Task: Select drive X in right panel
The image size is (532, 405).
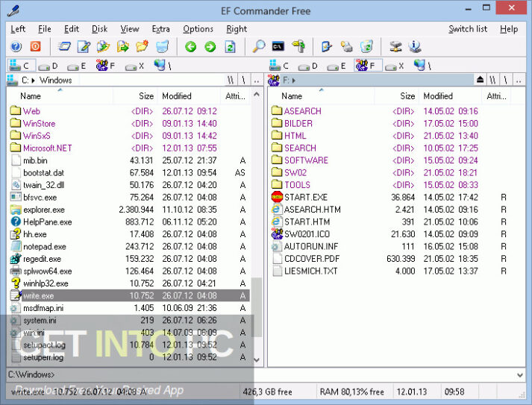Action: pyautogui.click(x=394, y=66)
